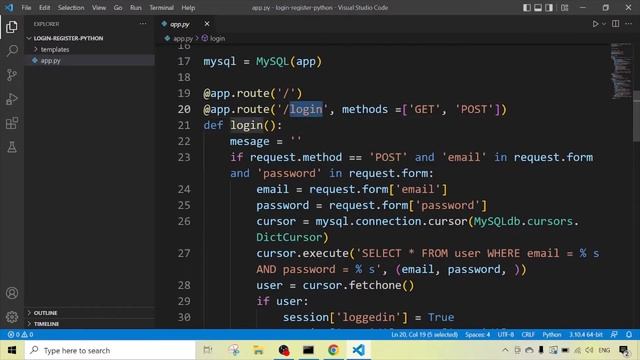Toggle the bottom panel layout
This screenshot has height=360, width=640.
pyautogui.click(x=538, y=8)
